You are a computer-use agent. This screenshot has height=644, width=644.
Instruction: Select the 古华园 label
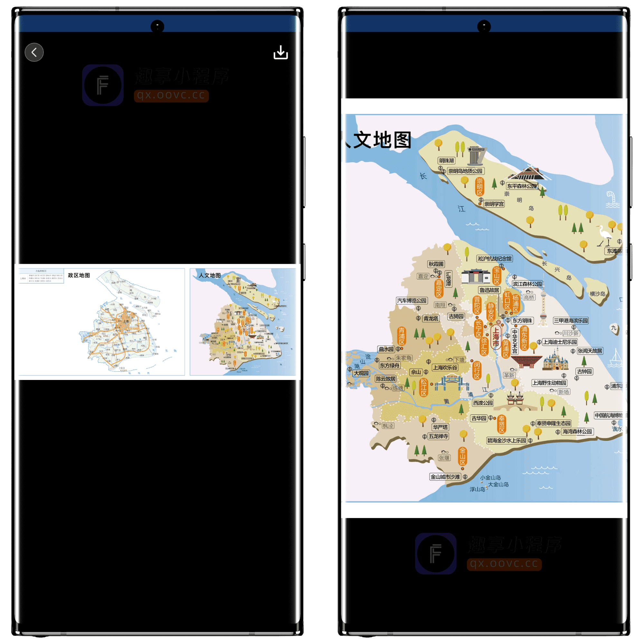tap(479, 418)
